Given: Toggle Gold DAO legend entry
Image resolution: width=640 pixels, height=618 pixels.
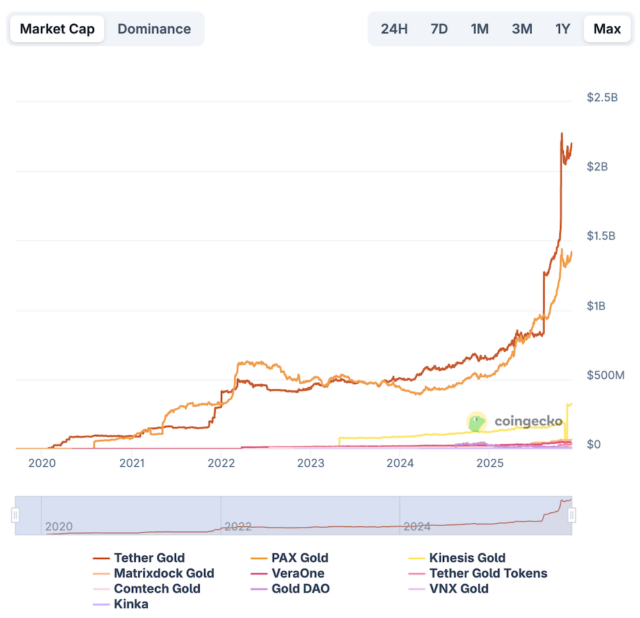Looking at the screenshot, I should tap(300, 589).
